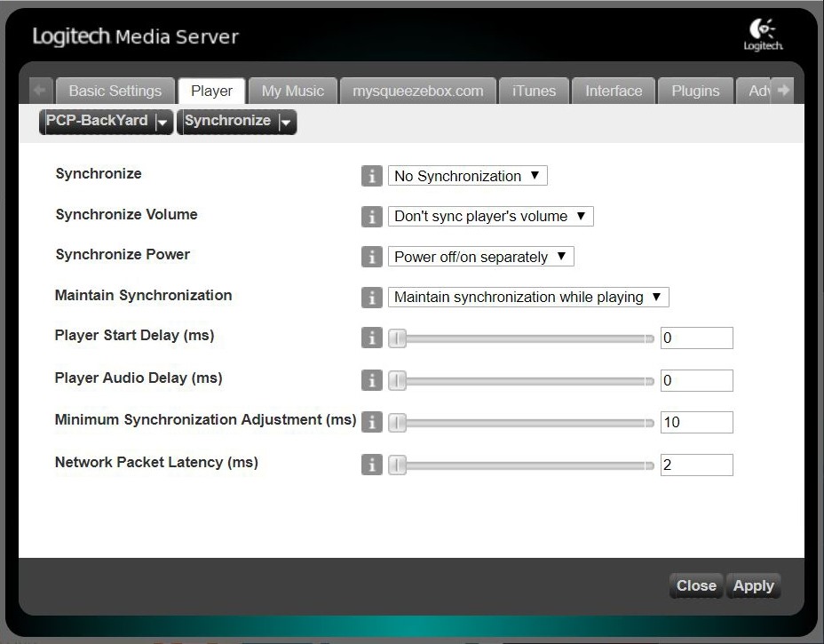Open the Maintain synchronization while playing dropdown

coord(528,297)
